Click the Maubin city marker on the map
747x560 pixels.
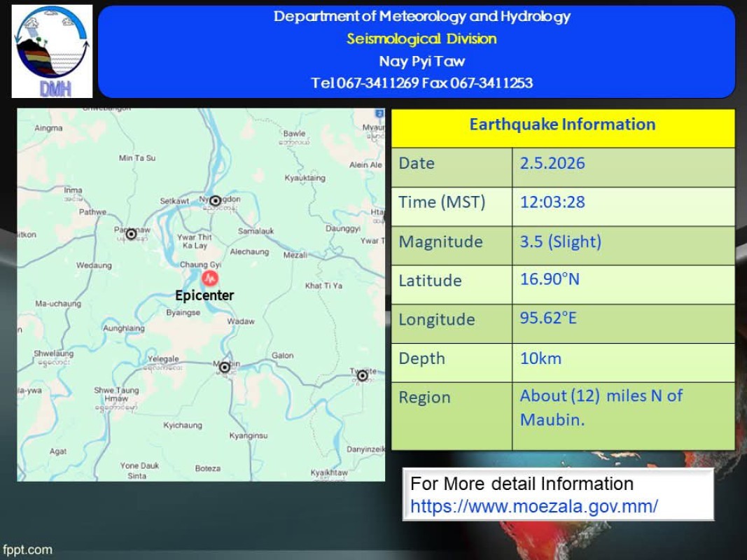[x=225, y=367]
